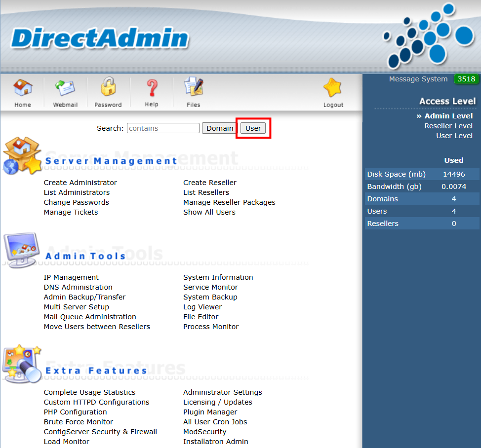Open File Editor

(x=201, y=317)
